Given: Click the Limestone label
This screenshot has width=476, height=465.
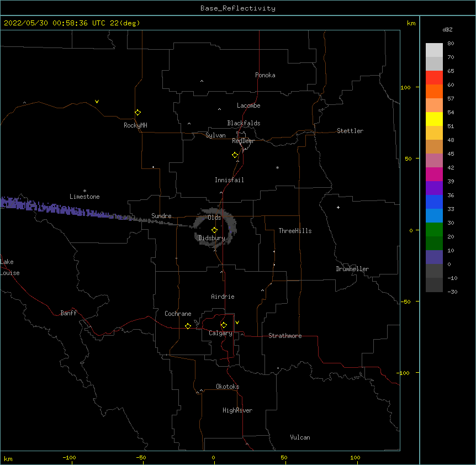Looking at the screenshot, I should coord(84,197).
